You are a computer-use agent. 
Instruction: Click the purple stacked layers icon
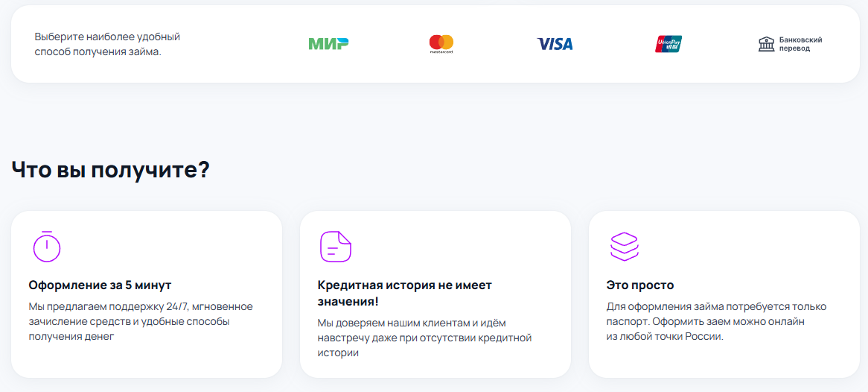click(624, 246)
